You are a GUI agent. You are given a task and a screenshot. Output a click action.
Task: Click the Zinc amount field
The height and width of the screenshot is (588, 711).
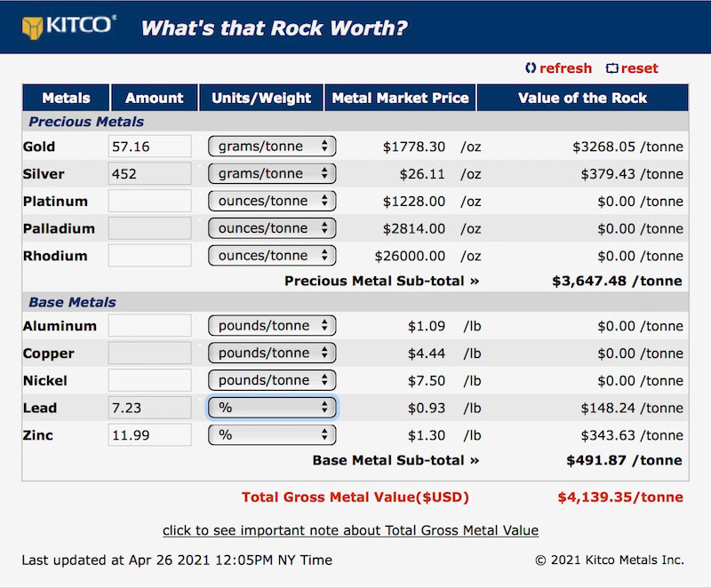[149, 435]
